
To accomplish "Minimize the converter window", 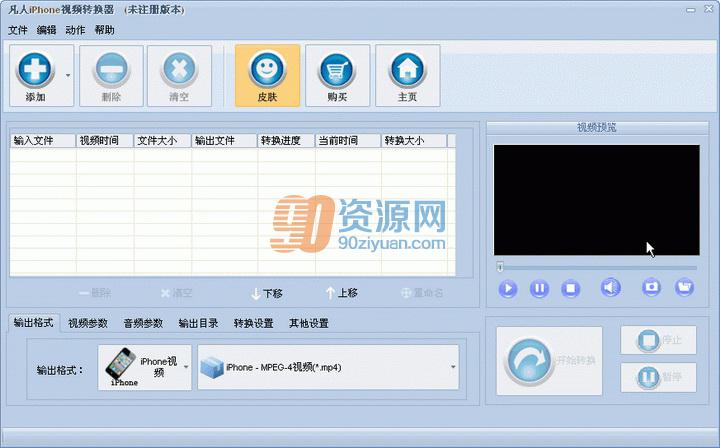I will (x=691, y=10).
